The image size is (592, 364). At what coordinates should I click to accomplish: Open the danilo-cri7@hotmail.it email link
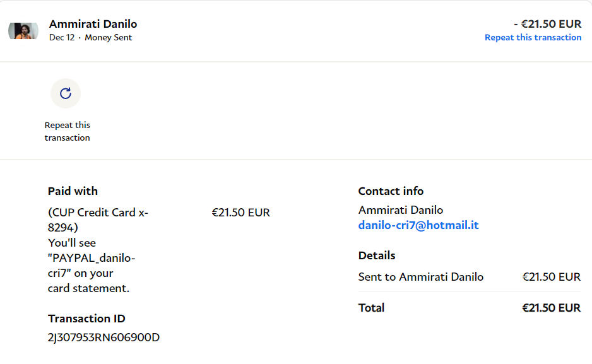[418, 225]
